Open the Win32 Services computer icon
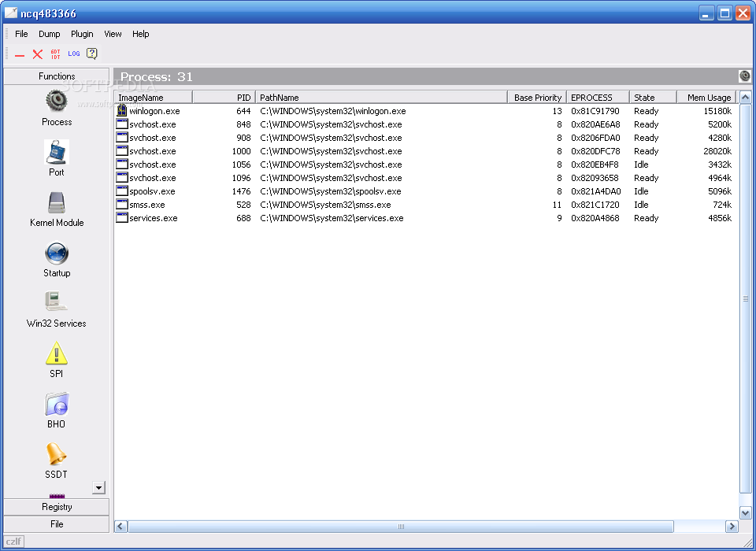This screenshot has width=756, height=551. [x=57, y=303]
